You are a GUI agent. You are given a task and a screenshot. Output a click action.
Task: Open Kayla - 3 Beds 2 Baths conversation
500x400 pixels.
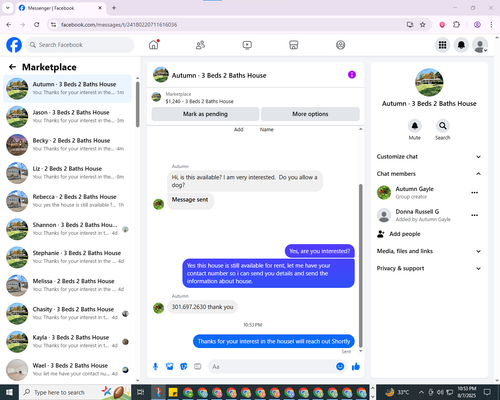pos(68,342)
